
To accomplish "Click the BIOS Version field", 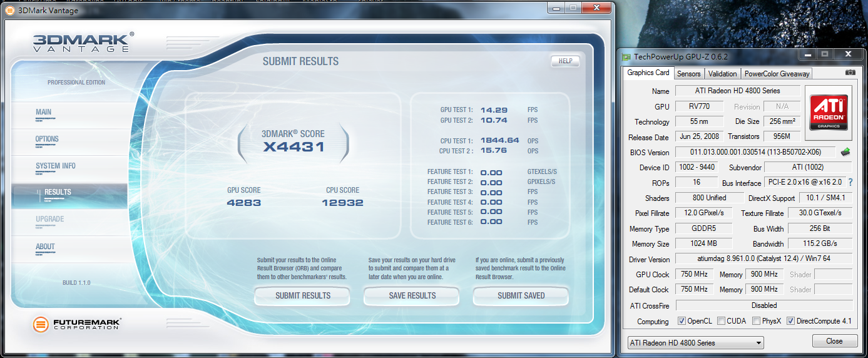I will 755,152.
